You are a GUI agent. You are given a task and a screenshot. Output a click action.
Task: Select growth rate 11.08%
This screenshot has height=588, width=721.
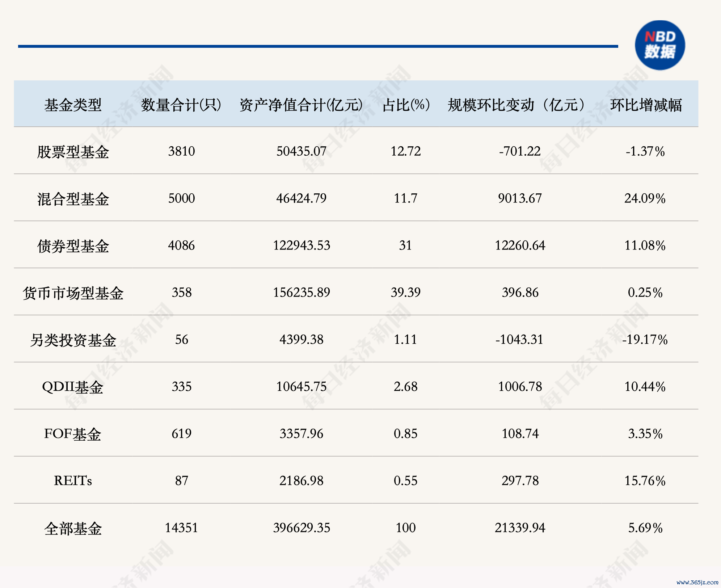645,245
